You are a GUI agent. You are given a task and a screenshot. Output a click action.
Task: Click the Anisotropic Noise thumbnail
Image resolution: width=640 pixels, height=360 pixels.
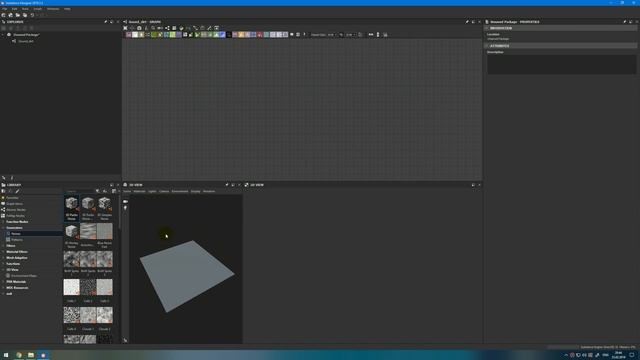click(x=88, y=231)
